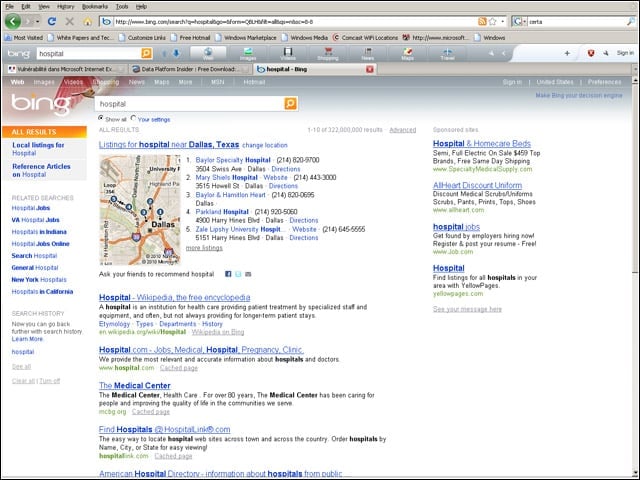Open the address bar dropdown arrow

[503, 21]
